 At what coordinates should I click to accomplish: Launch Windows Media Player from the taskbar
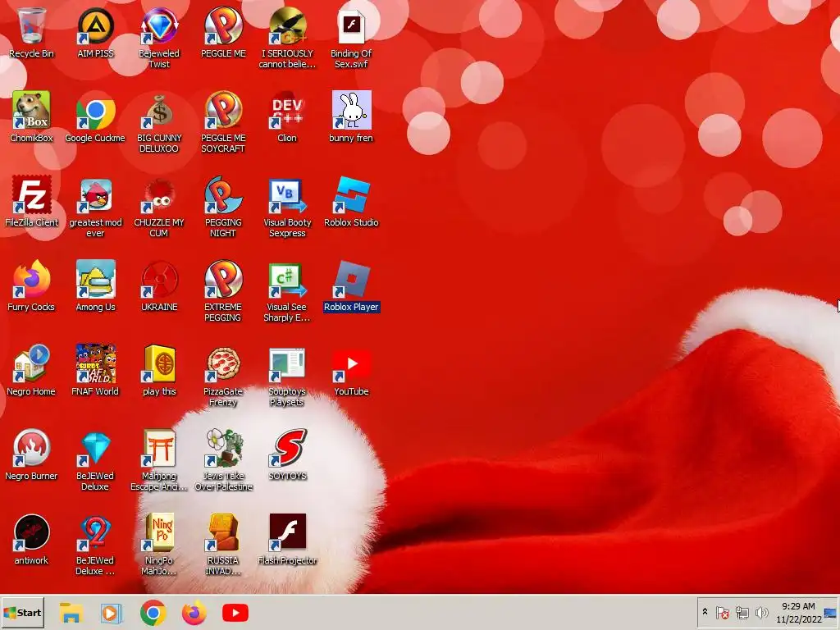(112, 612)
